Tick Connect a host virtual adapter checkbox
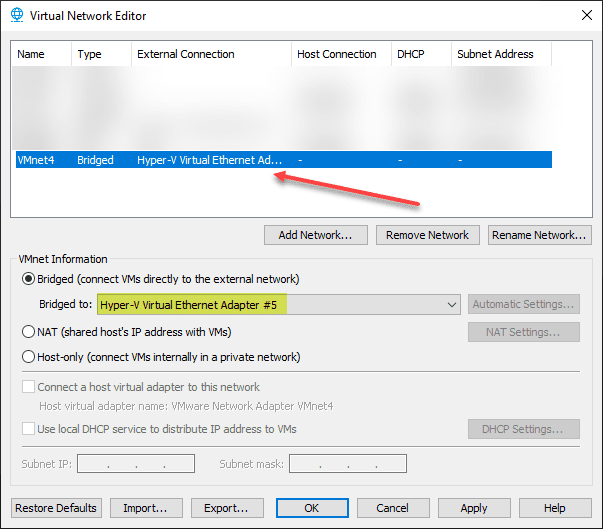 [28, 387]
